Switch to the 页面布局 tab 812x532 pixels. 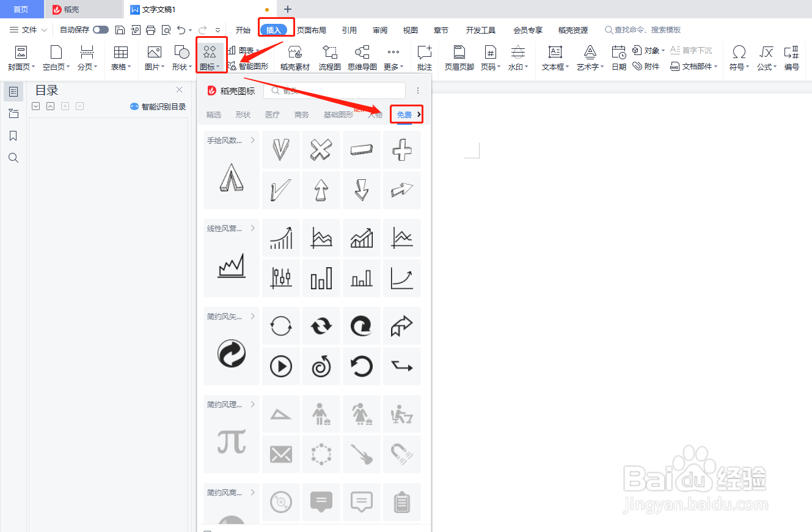coord(312,30)
